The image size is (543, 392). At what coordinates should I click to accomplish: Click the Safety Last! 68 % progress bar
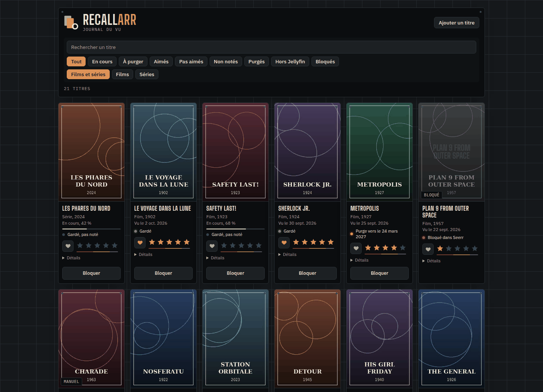(x=235, y=229)
